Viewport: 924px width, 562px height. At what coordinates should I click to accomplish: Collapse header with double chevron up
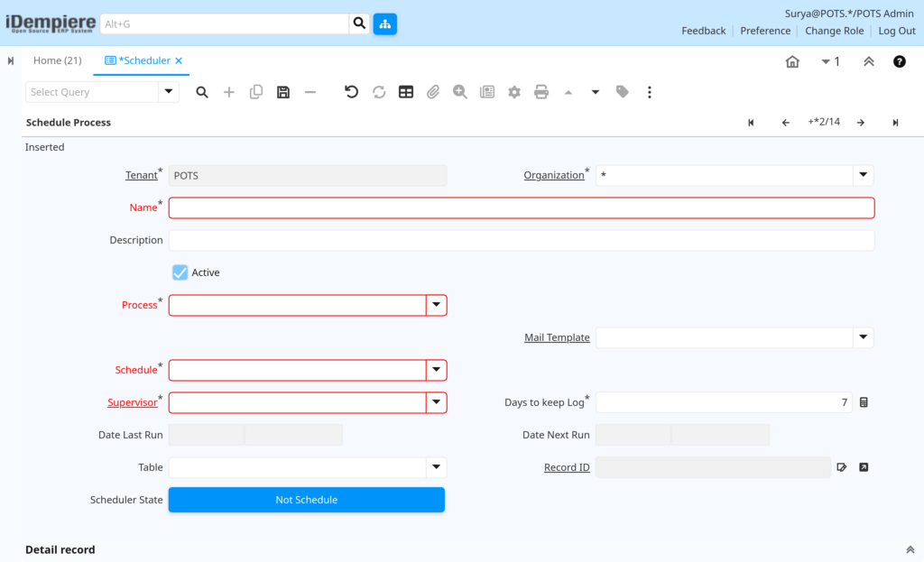point(869,61)
